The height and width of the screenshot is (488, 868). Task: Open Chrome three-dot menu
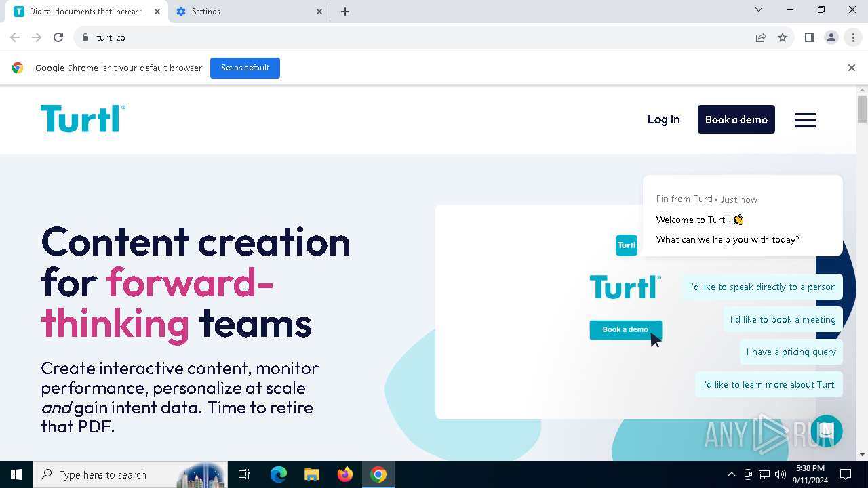(x=853, y=37)
